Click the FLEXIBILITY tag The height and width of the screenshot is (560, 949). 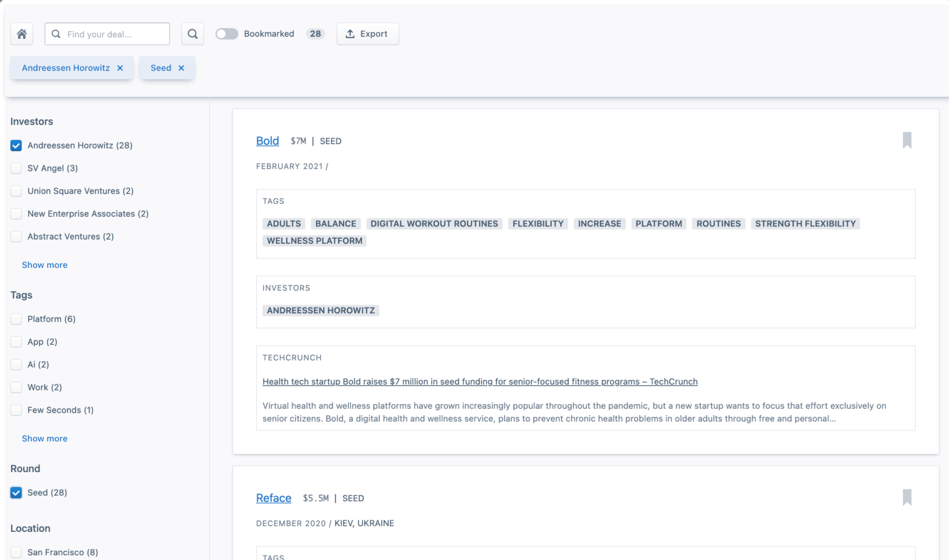click(538, 224)
